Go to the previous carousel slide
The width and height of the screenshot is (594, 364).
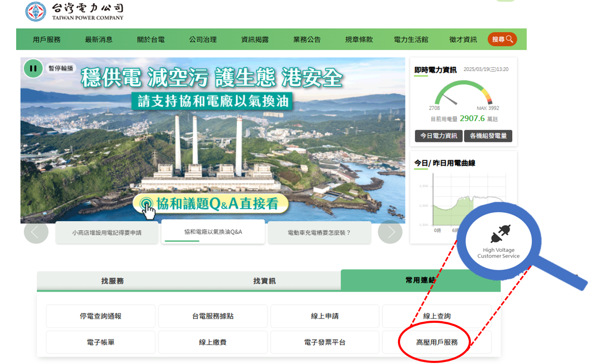36,232
